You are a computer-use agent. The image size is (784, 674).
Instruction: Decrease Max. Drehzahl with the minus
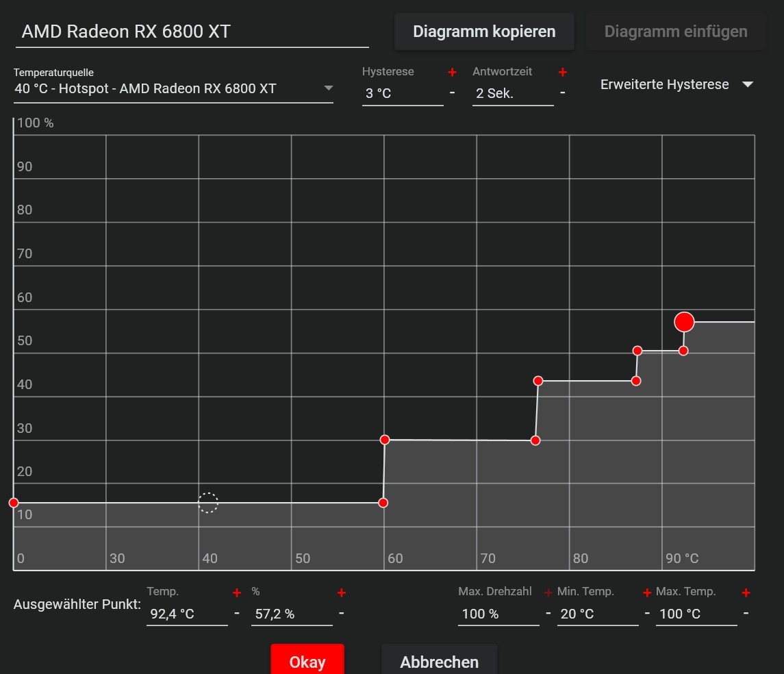[548, 612]
